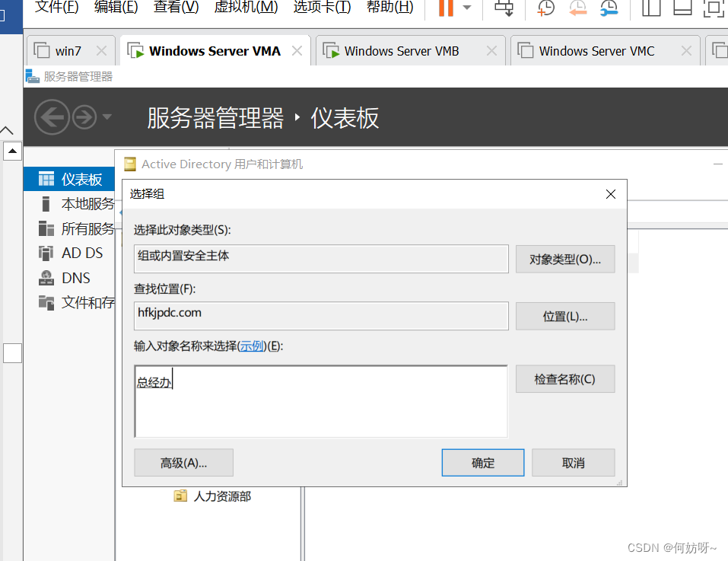Click the 检查名称(C) button
The image size is (728, 561).
coord(564,379)
